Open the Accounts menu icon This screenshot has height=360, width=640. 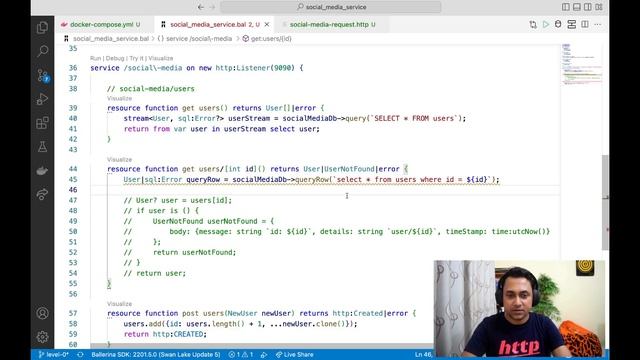[x=42, y=313]
